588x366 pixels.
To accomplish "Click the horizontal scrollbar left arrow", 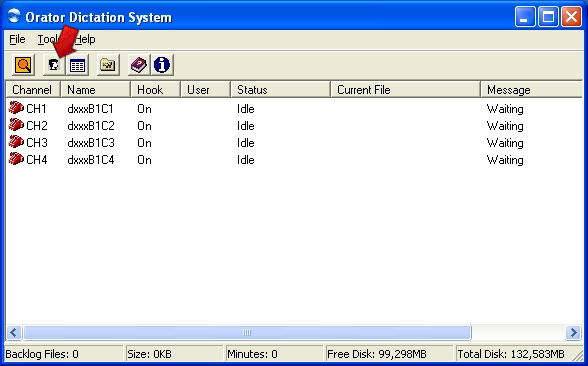I will (14, 332).
